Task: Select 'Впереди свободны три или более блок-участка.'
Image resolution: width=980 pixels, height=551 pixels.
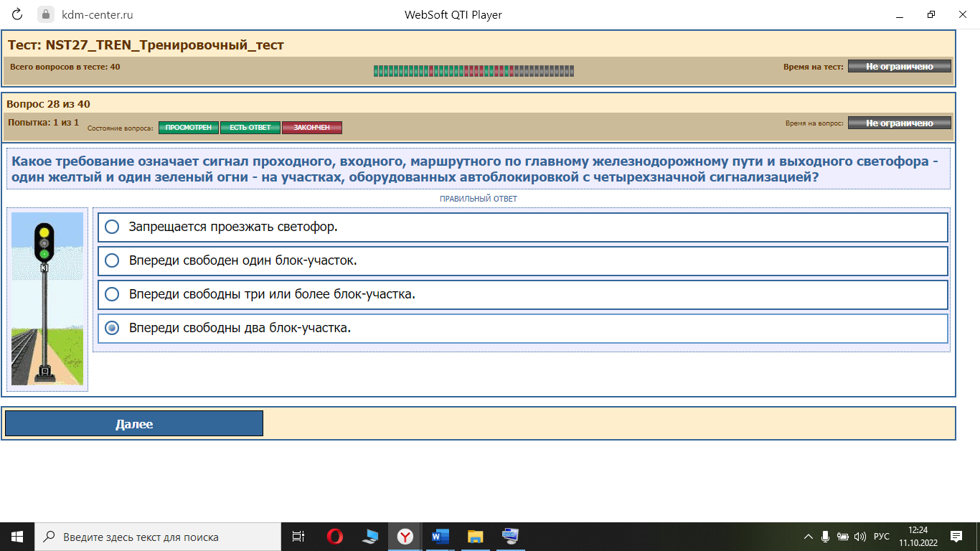Action: (x=522, y=294)
